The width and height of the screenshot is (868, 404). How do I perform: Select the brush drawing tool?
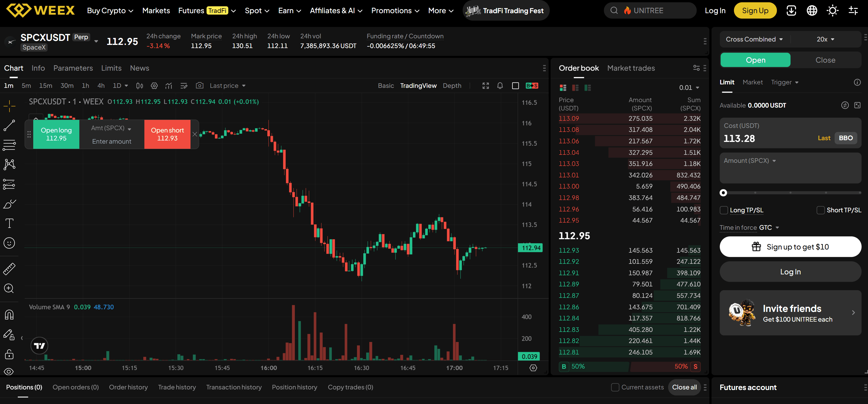(x=9, y=204)
